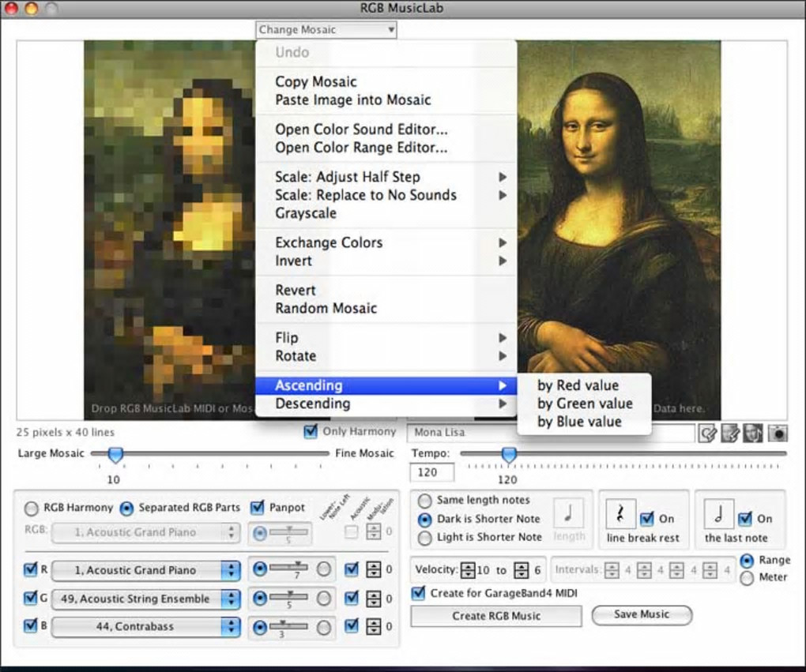Sort ascending by Blue value
The image size is (806, 672).
coord(585,422)
